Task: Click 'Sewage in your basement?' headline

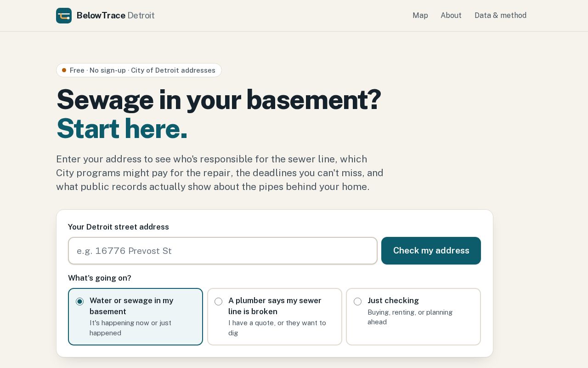Action: [x=219, y=99]
